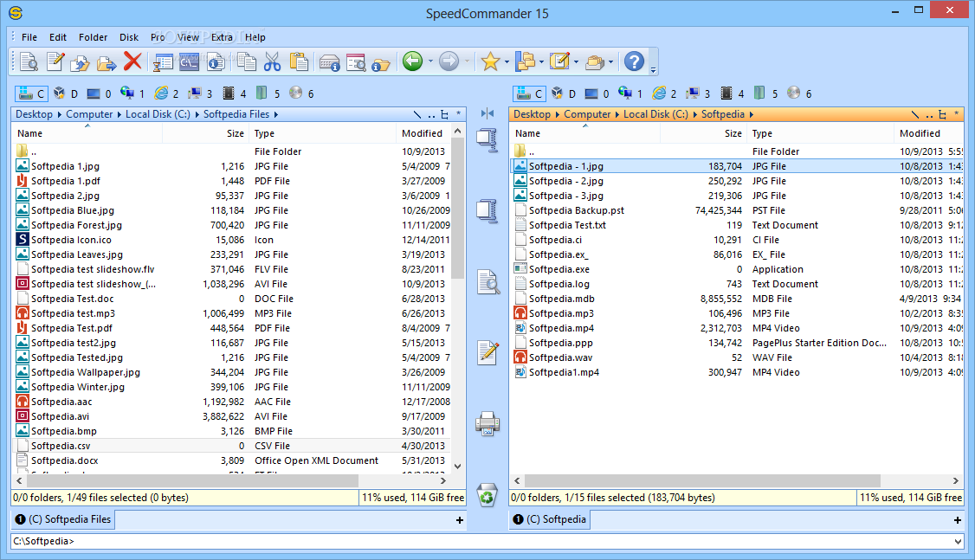Click the left panel asterisk button
The height and width of the screenshot is (560, 975).
(x=458, y=113)
